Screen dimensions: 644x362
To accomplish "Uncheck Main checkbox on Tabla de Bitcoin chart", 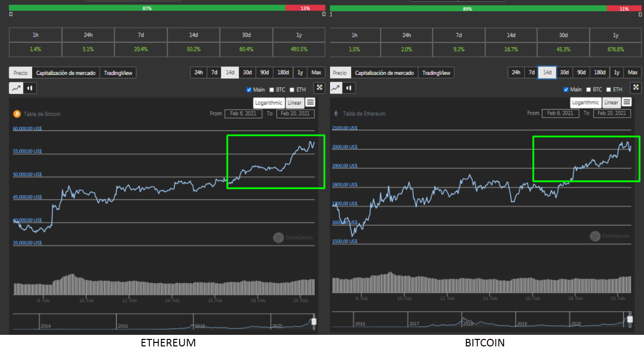I will pos(249,90).
